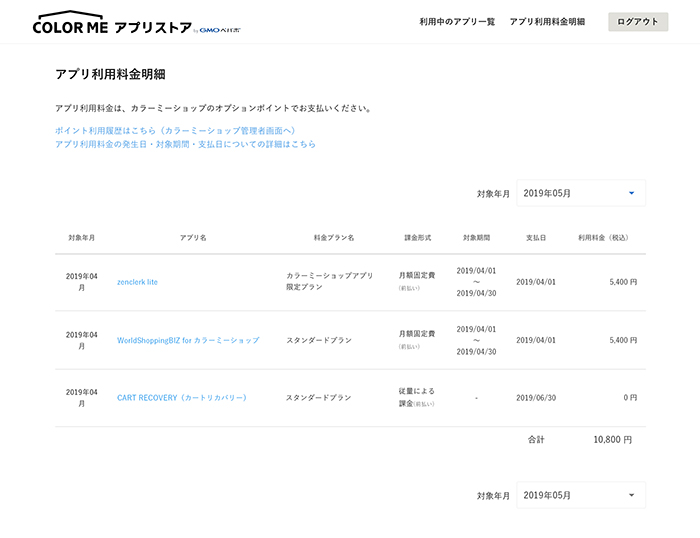The width and height of the screenshot is (700, 538).
Task: Open アプリ利用料金の発生日 details link
Action: (x=185, y=144)
